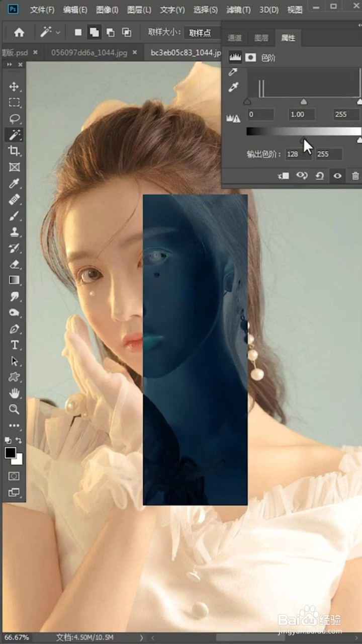Select the Move tool

[14, 87]
